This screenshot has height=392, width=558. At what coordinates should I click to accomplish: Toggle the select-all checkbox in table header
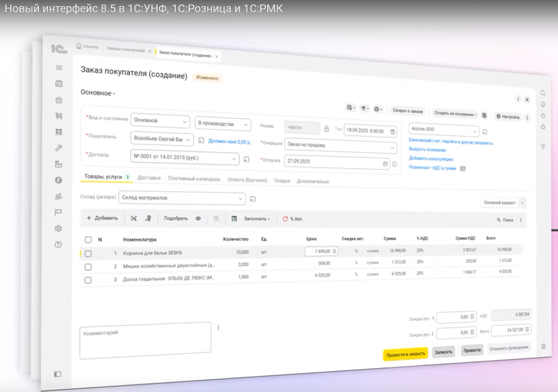coord(88,239)
